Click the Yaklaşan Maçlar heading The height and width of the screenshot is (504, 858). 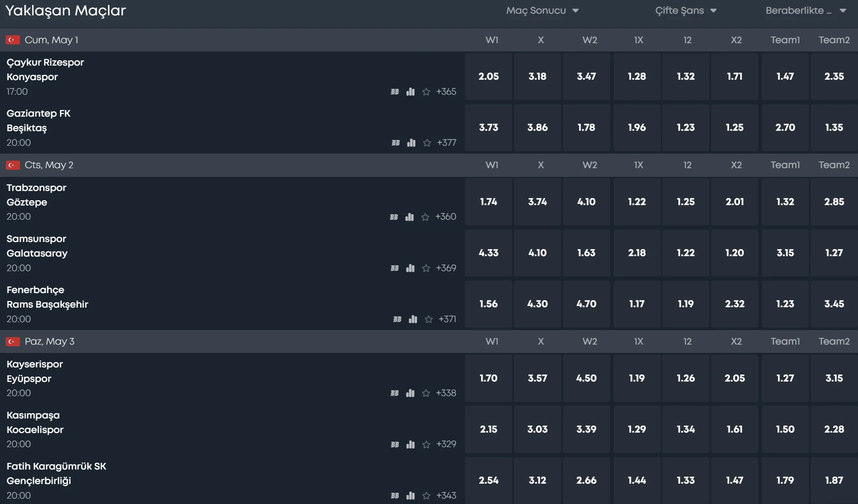point(66,10)
